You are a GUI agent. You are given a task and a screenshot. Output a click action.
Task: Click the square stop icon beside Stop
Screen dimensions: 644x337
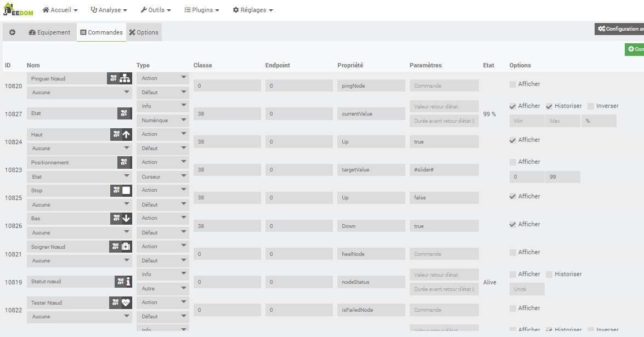tap(126, 191)
